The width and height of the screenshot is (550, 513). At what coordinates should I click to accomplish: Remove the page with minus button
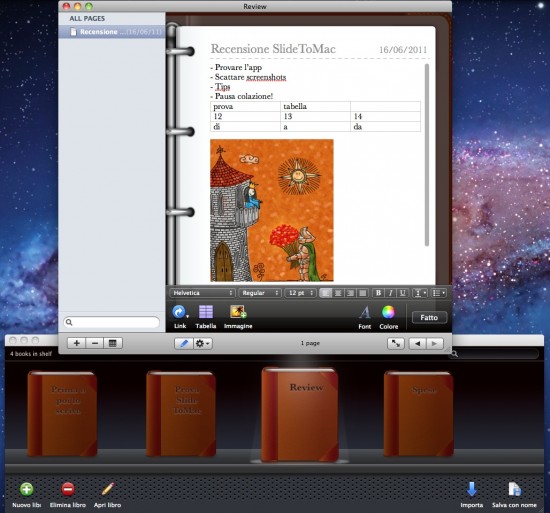point(95,343)
